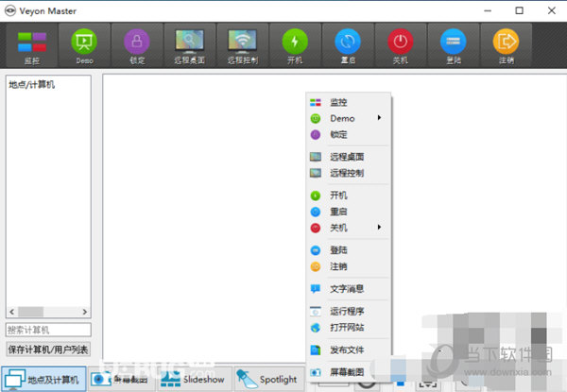Viewport: 567px width, 392px height.
Task: Toggle the Slideshow button
Action: pyautogui.click(x=194, y=379)
